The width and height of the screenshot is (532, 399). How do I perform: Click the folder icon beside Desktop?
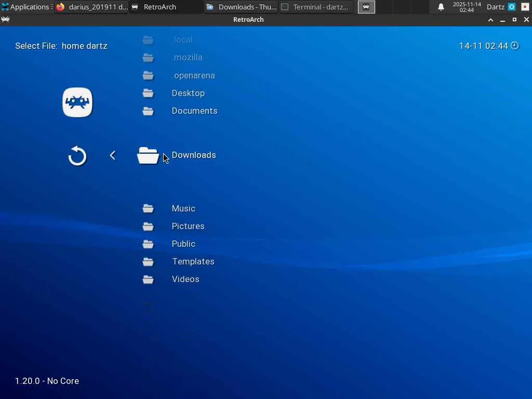(148, 94)
